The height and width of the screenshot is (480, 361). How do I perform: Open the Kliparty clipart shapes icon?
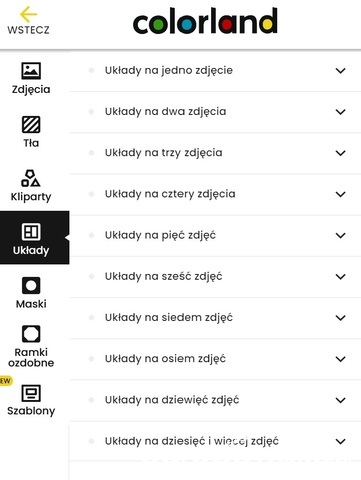tap(31, 178)
